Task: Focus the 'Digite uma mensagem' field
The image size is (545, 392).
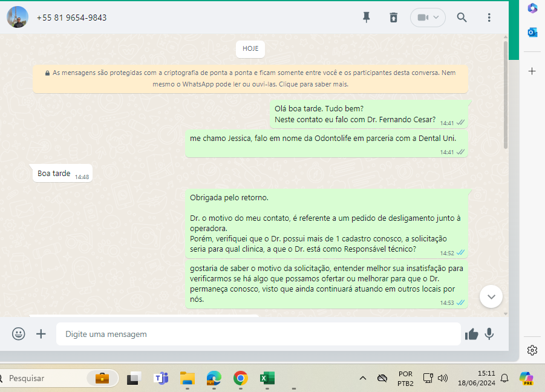Action: tap(258, 334)
